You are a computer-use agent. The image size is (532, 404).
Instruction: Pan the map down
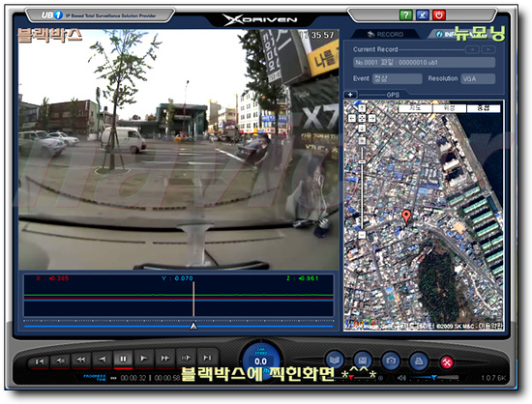pyautogui.click(x=362, y=129)
